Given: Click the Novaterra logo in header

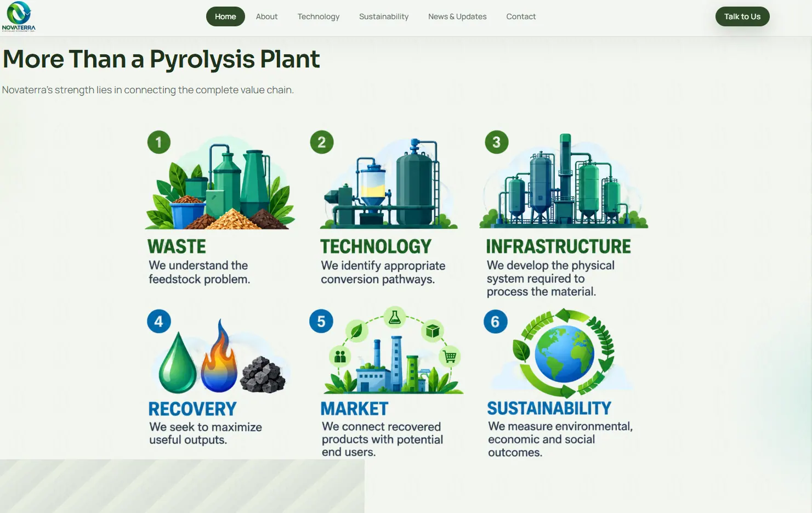Looking at the screenshot, I should pyautogui.click(x=19, y=16).
